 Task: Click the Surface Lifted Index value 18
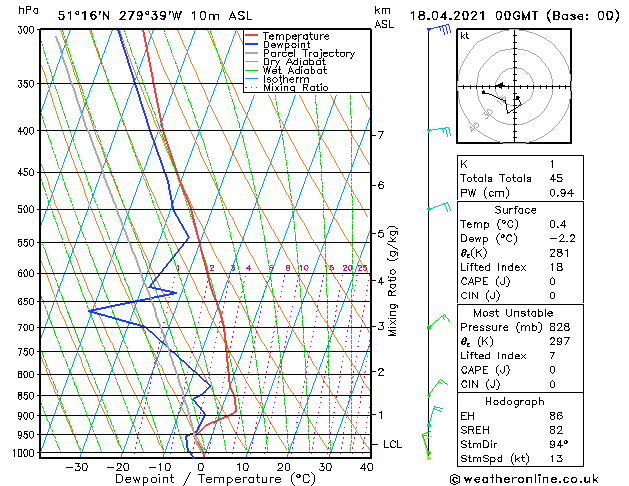point(556,267)
